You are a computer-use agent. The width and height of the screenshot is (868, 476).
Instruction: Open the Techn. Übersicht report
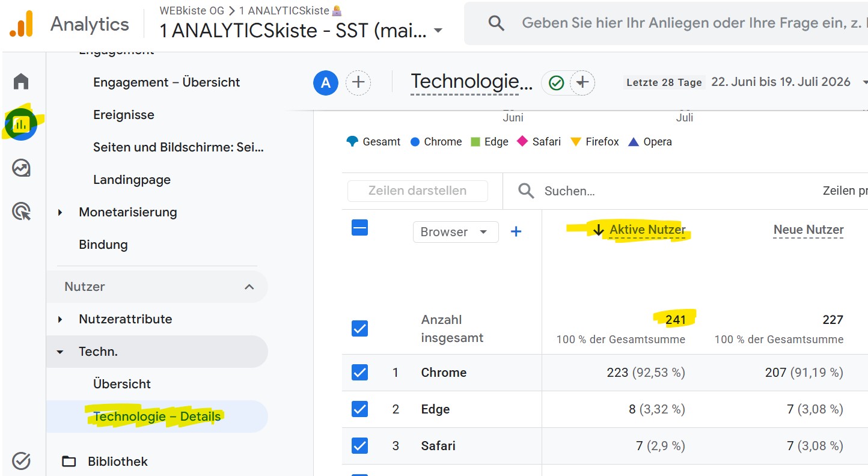[122, 384]
